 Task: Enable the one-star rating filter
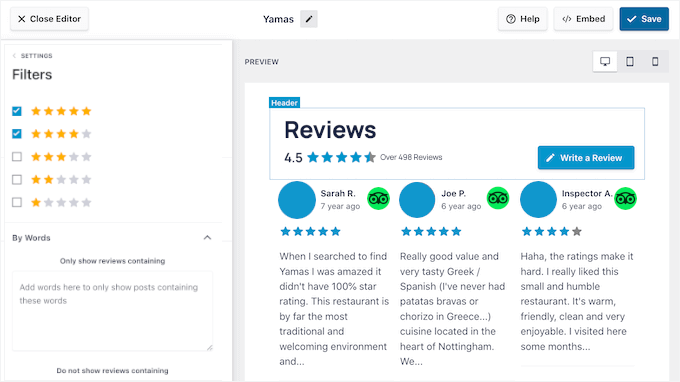[17, 202]
